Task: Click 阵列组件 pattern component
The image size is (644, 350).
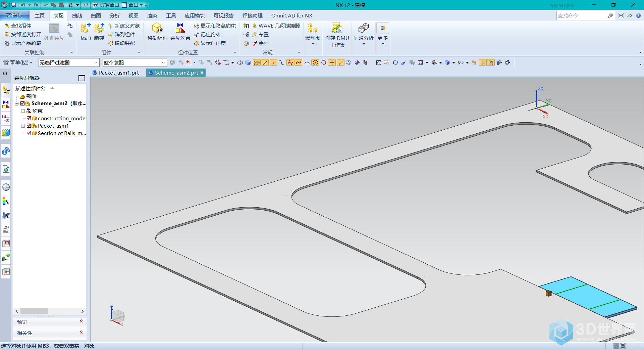Action: tap(121, 34)
